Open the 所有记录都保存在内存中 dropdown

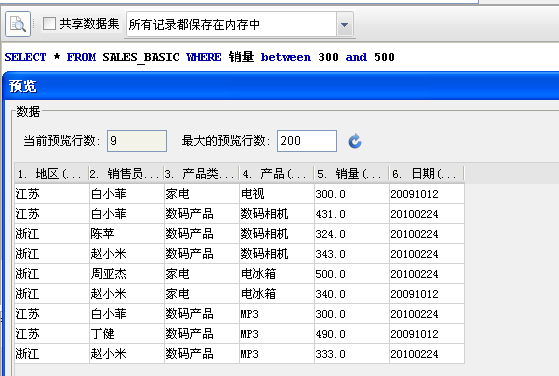click(x=344, y=25)
